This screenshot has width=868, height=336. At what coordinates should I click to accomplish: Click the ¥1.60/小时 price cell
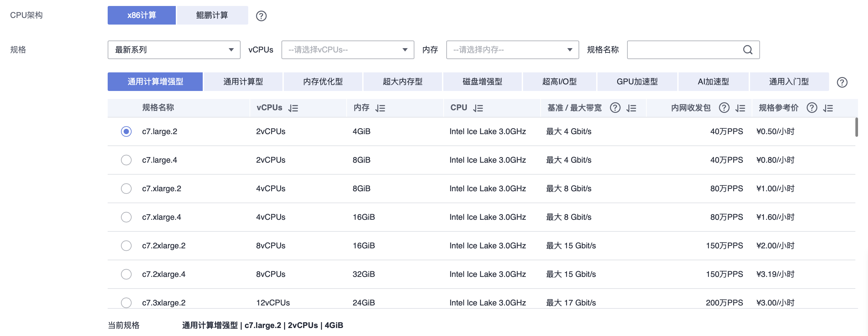pos(775,217)
